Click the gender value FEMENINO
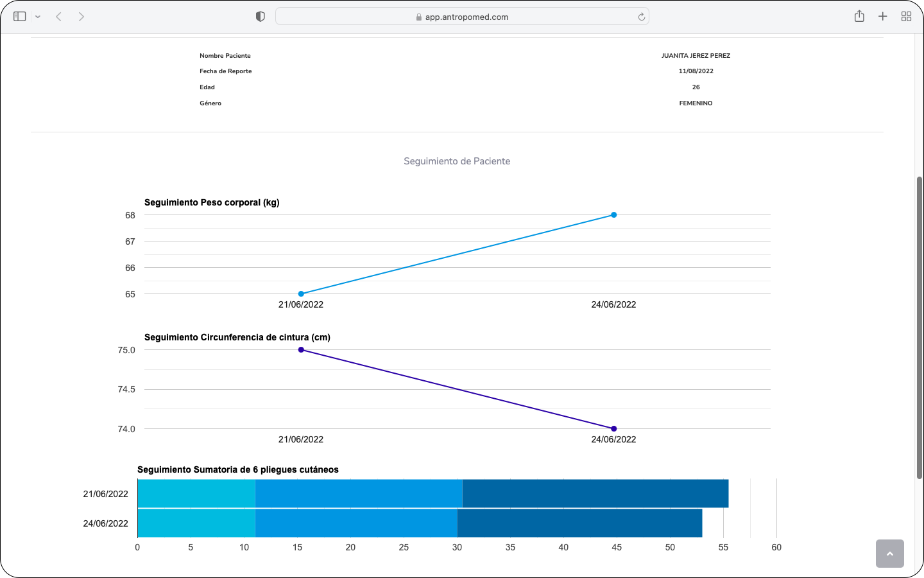 tap(696, 103)
